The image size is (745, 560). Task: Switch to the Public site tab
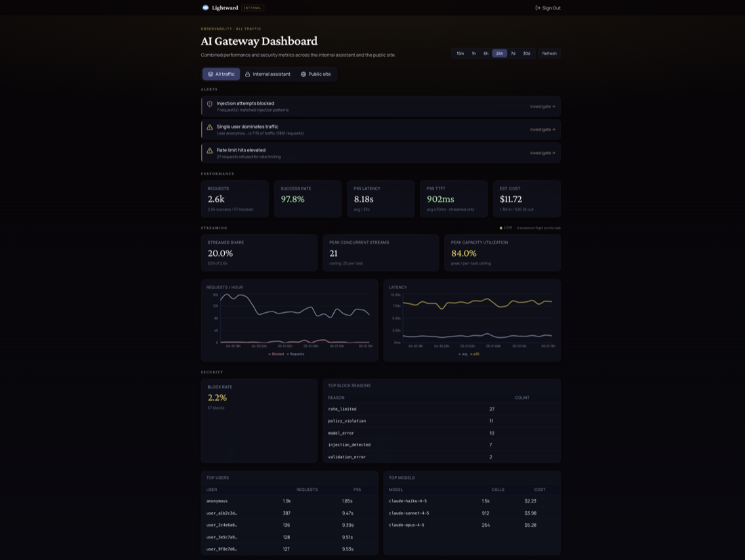click(x=316, y=74)
